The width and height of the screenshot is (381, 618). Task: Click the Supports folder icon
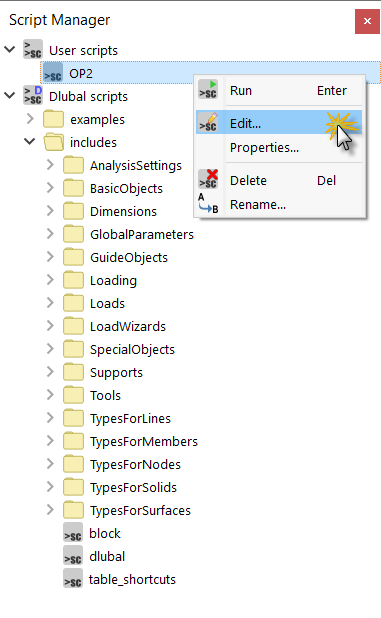pos(73,372)
